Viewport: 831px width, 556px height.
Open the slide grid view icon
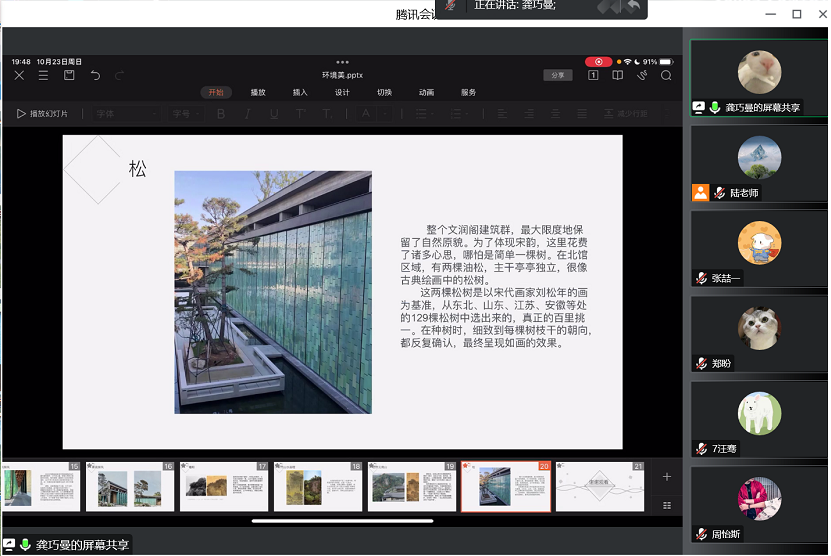click(x=667, y=505)
